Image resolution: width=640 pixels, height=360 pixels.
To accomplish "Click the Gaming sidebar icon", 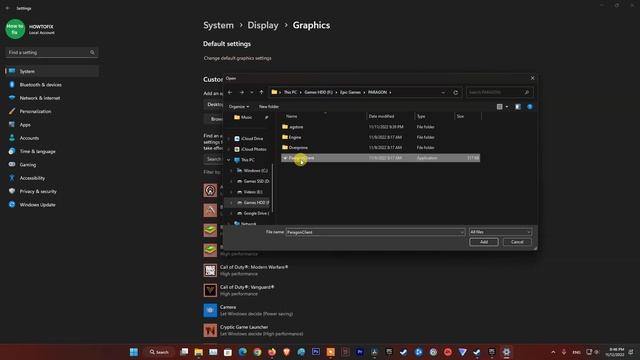I will [x=12, y=164].
